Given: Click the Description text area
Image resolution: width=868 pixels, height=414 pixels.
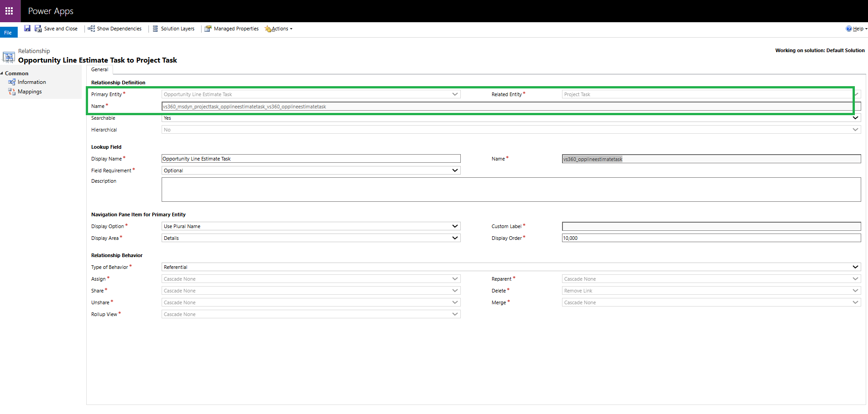Looking at the screenshot, I should [511, 190].
